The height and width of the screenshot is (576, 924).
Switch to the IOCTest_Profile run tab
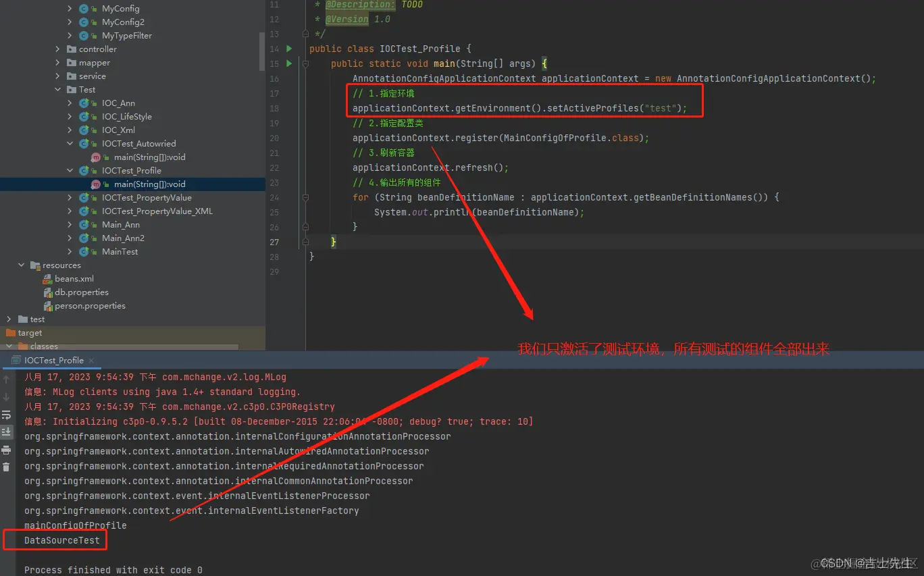click(54, 361)
